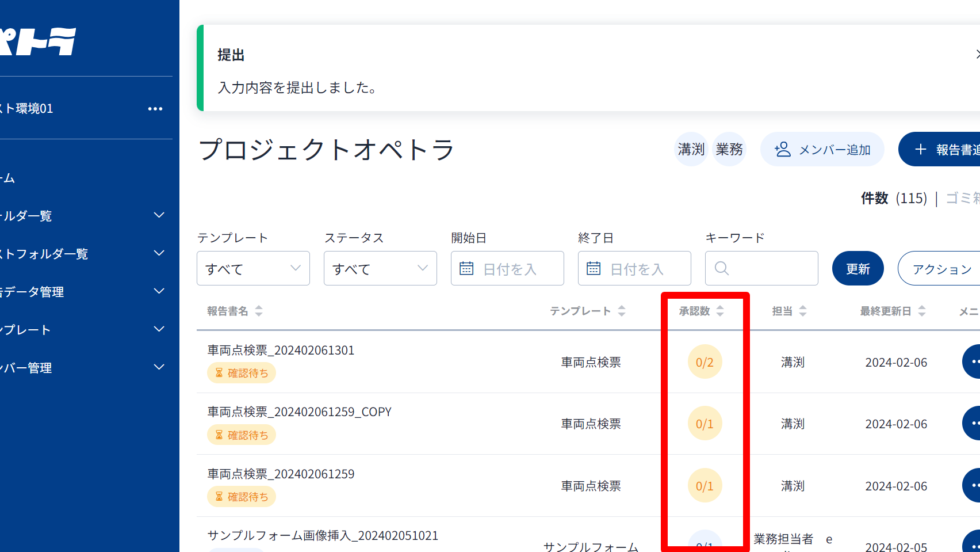The height and width of the screenshot is (552, 980).
Task: Sort by テンプレート column arrows
Action: tap(622, 311)
